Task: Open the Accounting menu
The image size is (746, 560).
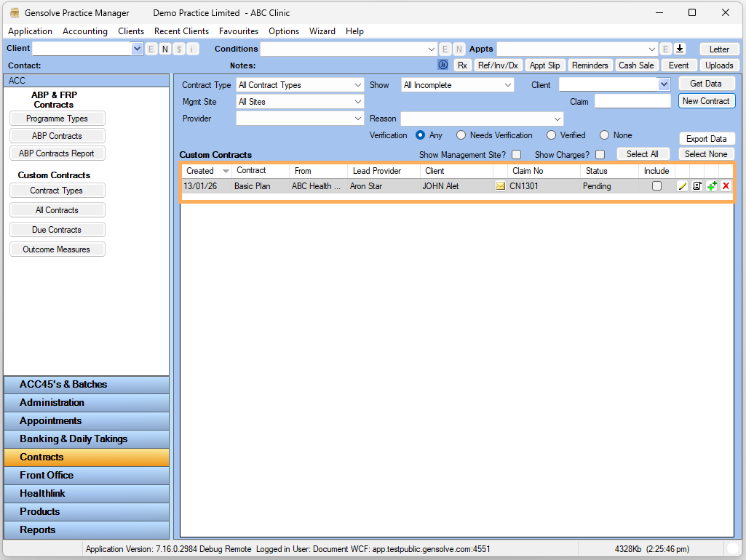Action: 84,31
